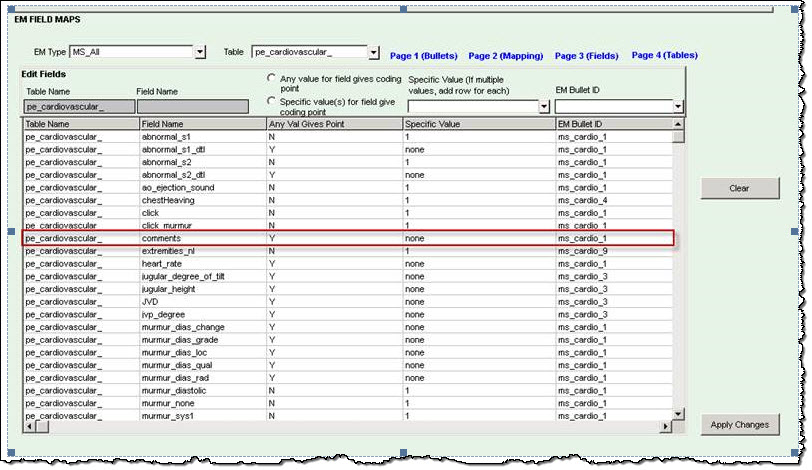Select the abnormal_s1 field cell
This screenshot has width=812, height=470.
coord(203,137)
